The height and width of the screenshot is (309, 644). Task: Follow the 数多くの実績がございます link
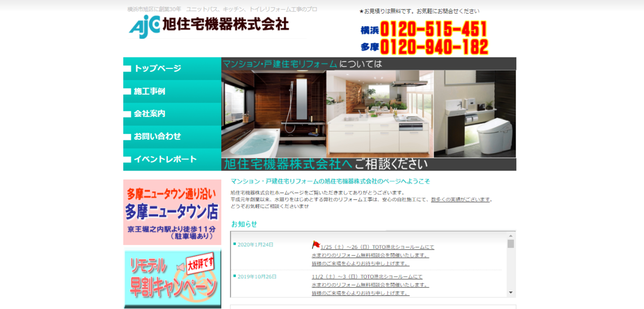point(460,199)
